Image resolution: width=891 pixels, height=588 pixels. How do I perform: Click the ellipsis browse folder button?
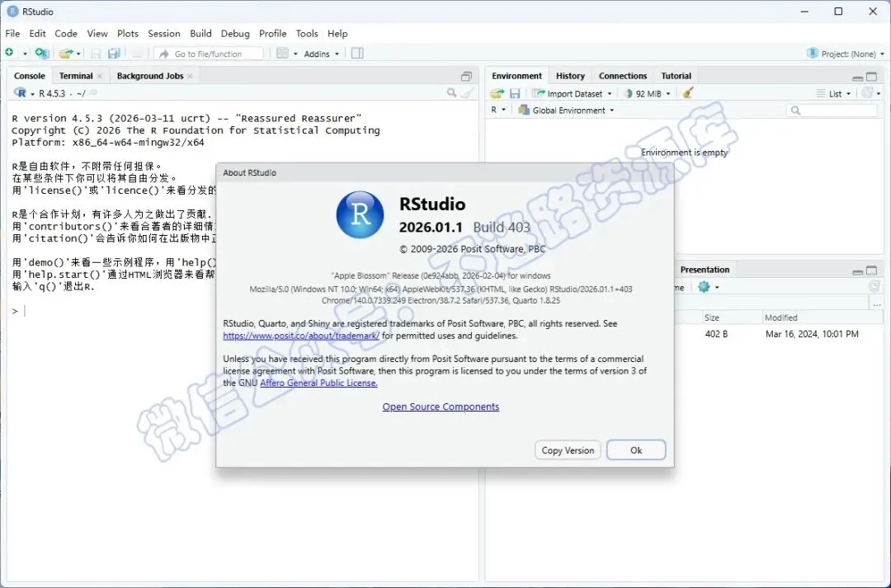pos(877,305)
